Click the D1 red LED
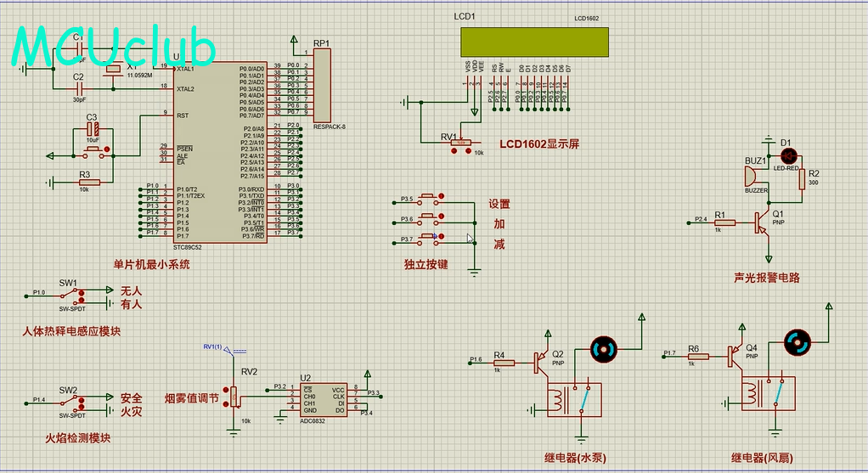 (789, 156)
